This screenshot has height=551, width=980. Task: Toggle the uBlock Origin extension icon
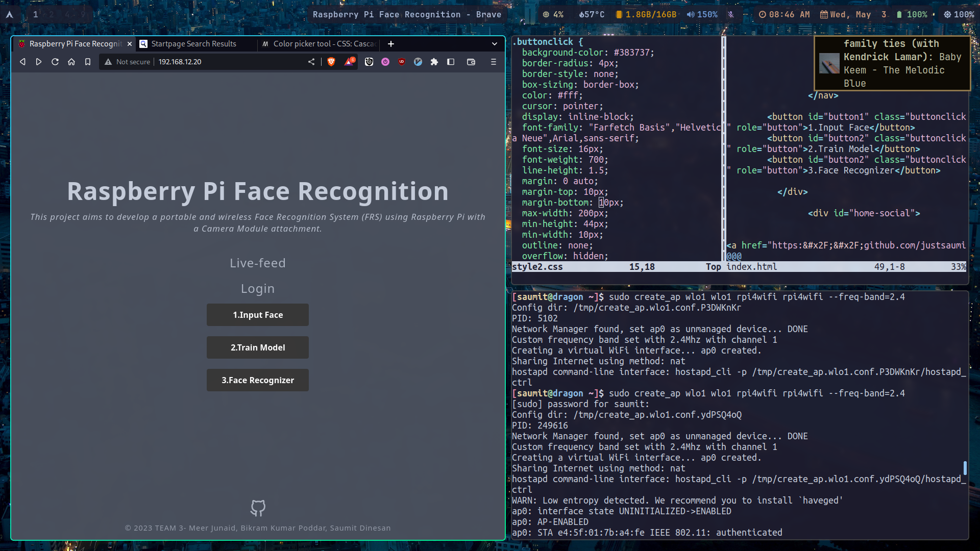[402, 62]
